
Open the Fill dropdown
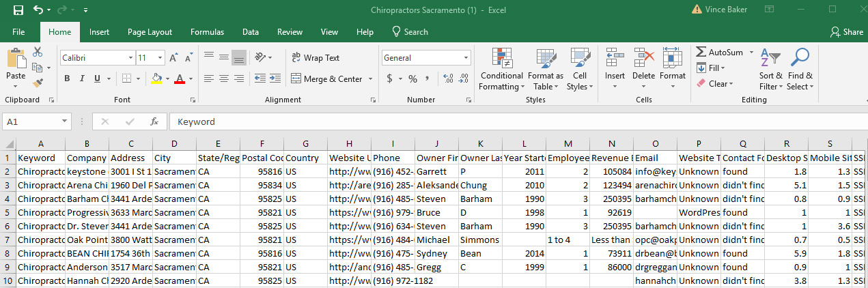tap(711, 68)
